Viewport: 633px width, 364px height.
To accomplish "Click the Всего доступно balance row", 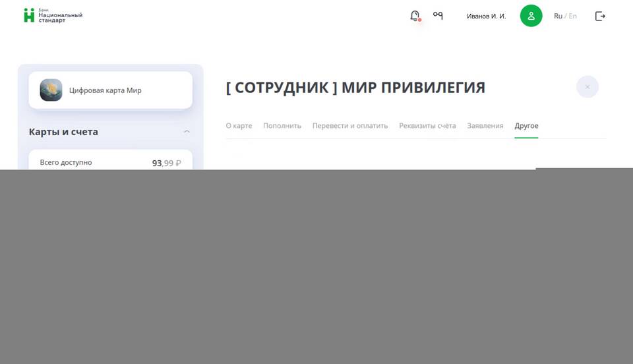I will coord(110,162).
